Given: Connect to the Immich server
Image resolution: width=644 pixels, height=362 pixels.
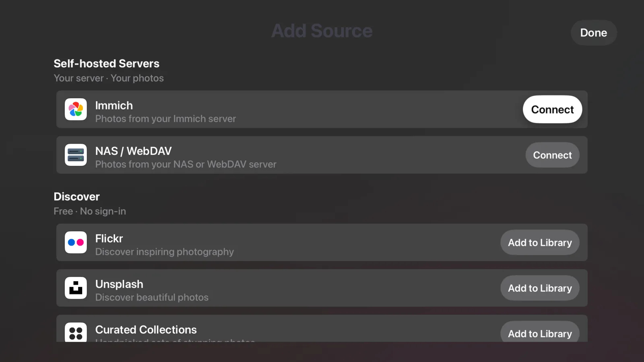Looking at the screenshot, I should point(552,109).
